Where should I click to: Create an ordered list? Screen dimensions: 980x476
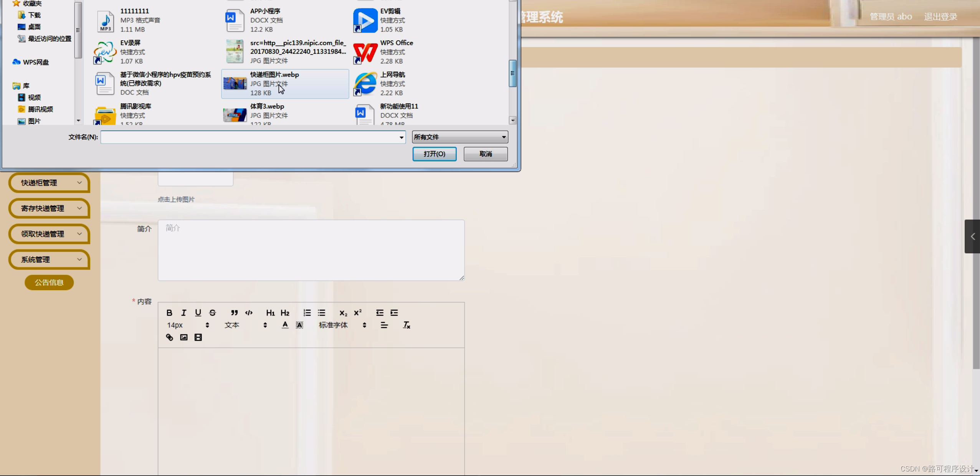point(307,312)
